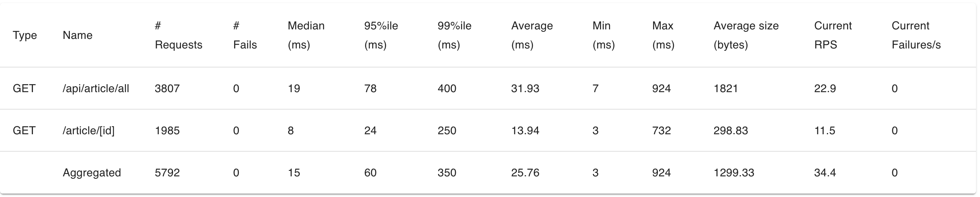Image resolution: width=980 pixels, height=197 pixels.
Task: Select the /api/article/all row name
Action: coord(96,88)
